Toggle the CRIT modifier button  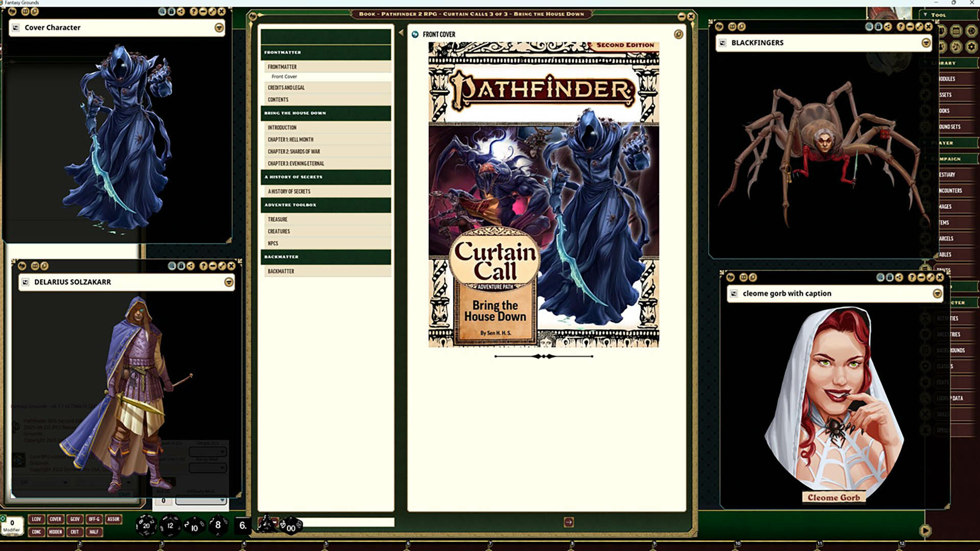coord(76,532)
